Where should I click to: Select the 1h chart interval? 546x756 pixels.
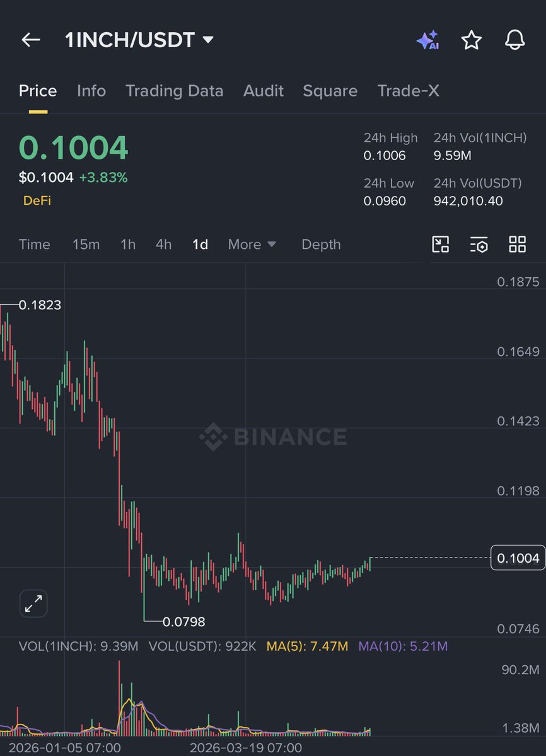128,244
